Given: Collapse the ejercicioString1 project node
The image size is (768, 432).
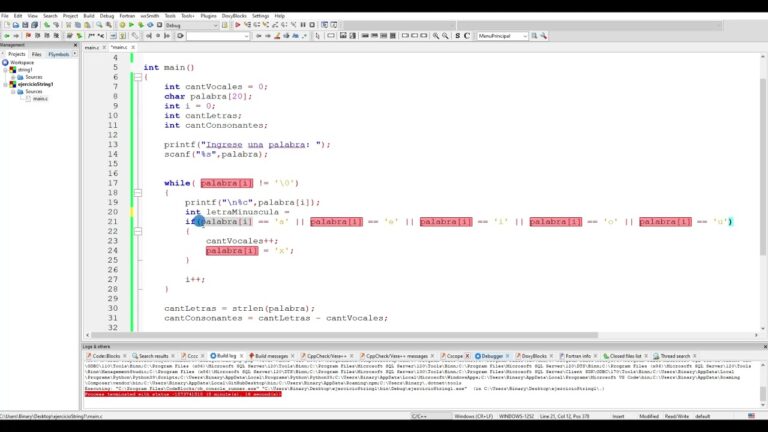Looking at the screenshot, I should [6, 84].
